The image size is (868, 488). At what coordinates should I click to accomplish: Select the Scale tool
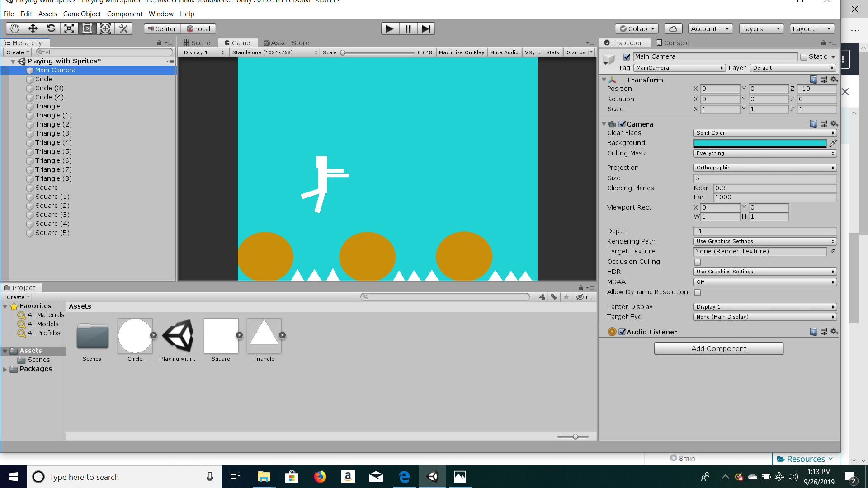[69, 28]
